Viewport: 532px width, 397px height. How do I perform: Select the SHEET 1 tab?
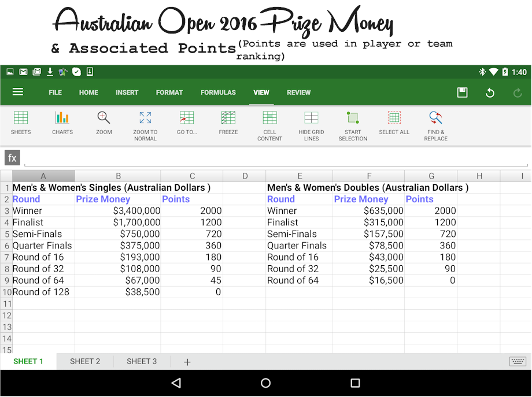pos(28,361)
